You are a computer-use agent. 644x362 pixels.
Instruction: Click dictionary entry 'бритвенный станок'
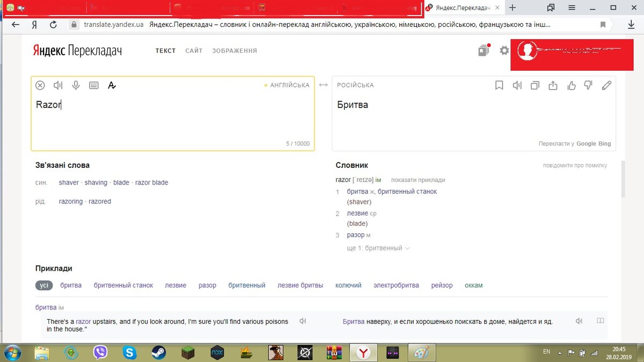(x=407, y=191)
